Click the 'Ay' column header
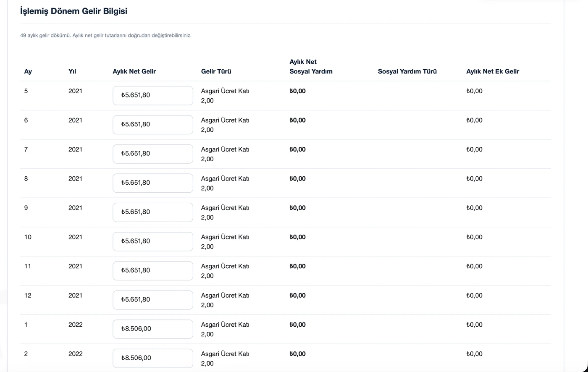The height and width of the screenshot is (372, 588). point(28,71)
